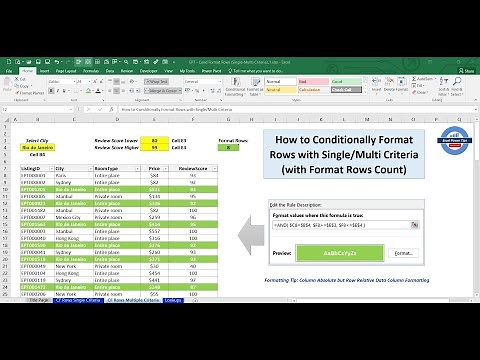
Task: Click the Select All corner triangle
Action: click(x=6, y=119)
